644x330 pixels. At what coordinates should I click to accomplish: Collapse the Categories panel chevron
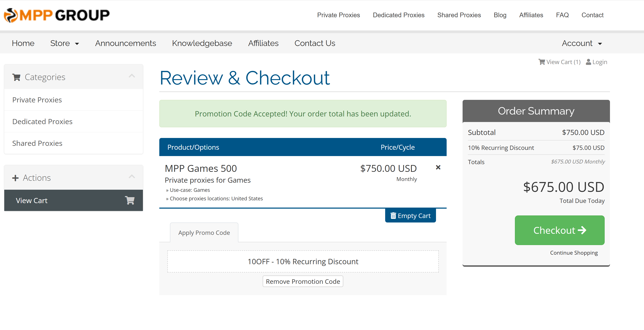132,76
